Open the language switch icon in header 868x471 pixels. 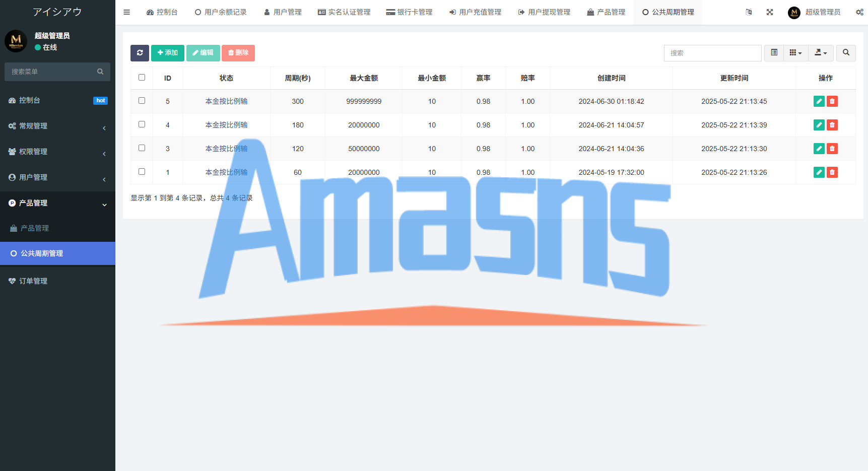(x=749, y=12)
